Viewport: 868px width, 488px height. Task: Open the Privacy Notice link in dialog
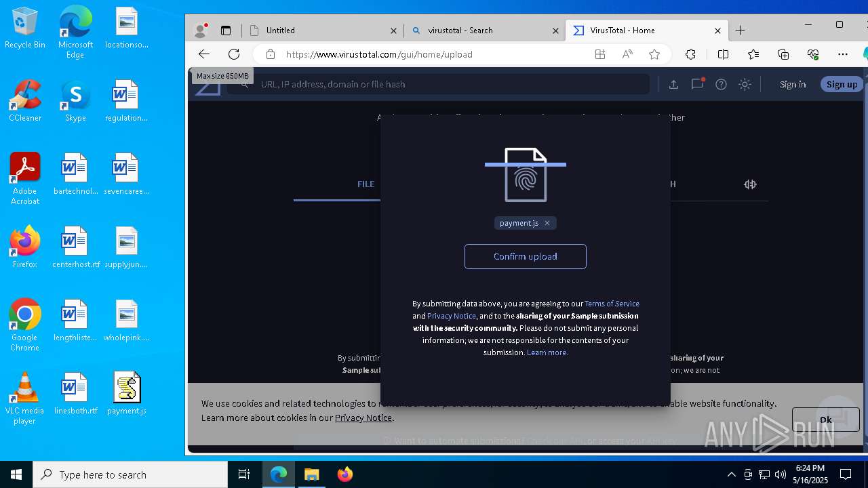[x=452, y=316]
